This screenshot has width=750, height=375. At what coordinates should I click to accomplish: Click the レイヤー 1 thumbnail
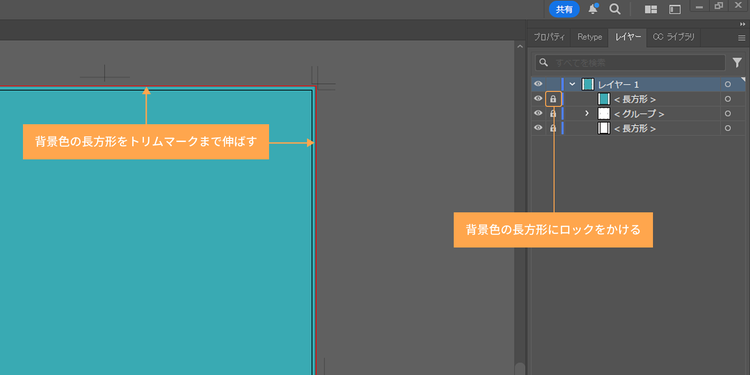(x=588, y=85)
